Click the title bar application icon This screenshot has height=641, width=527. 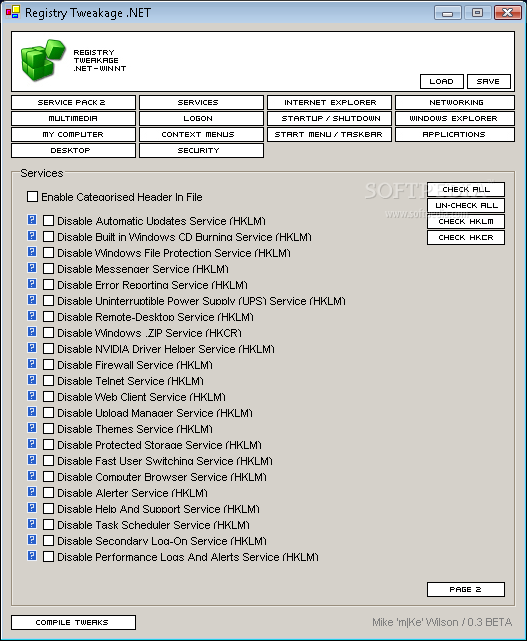13,12
